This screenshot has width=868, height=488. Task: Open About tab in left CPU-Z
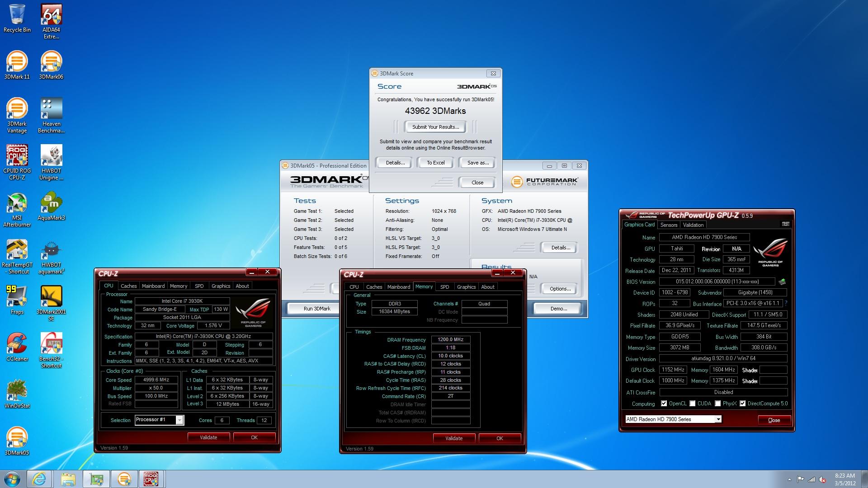click(x=242, y=286)
